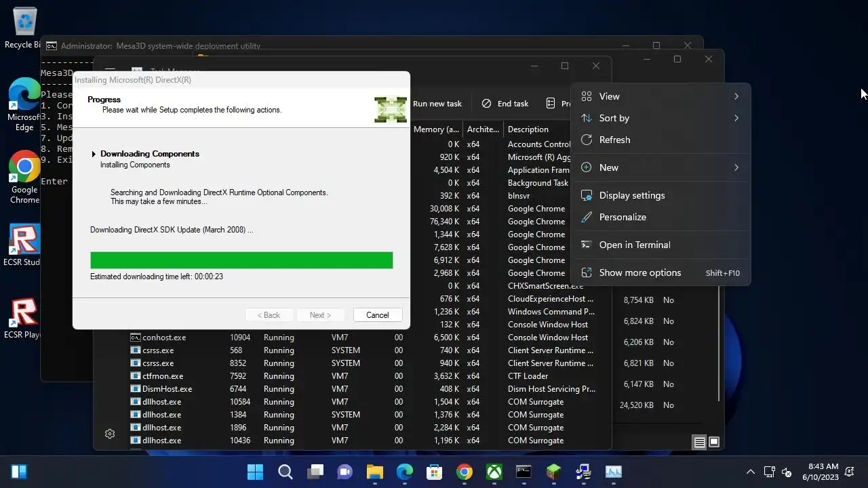Expand the View submenu arrow
Image resolution: width=868 pixels, height=488 pixels.
coord(736,96)
